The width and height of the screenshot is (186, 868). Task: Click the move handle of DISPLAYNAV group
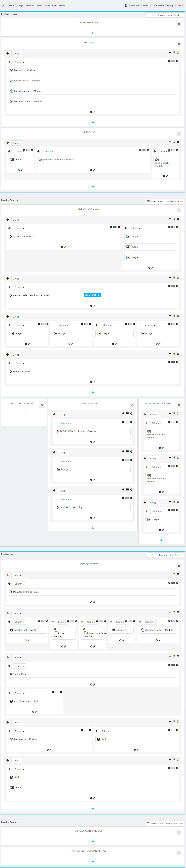coord(7,53)
